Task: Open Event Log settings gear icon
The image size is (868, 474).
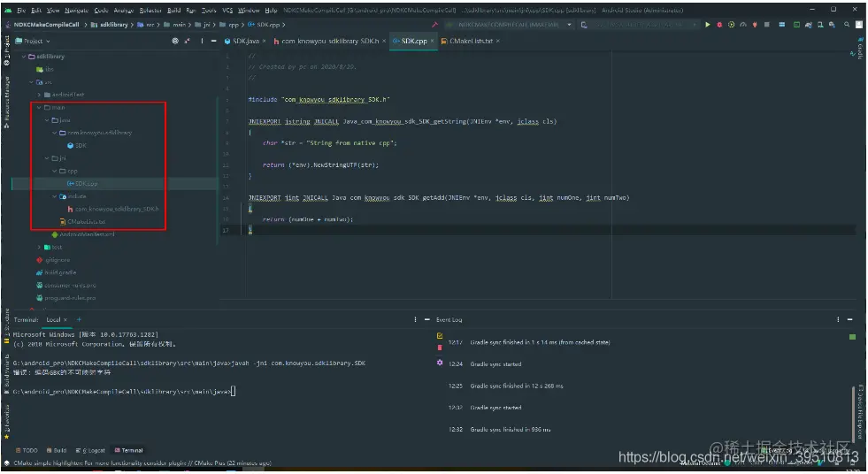Action: click(440, 363)
